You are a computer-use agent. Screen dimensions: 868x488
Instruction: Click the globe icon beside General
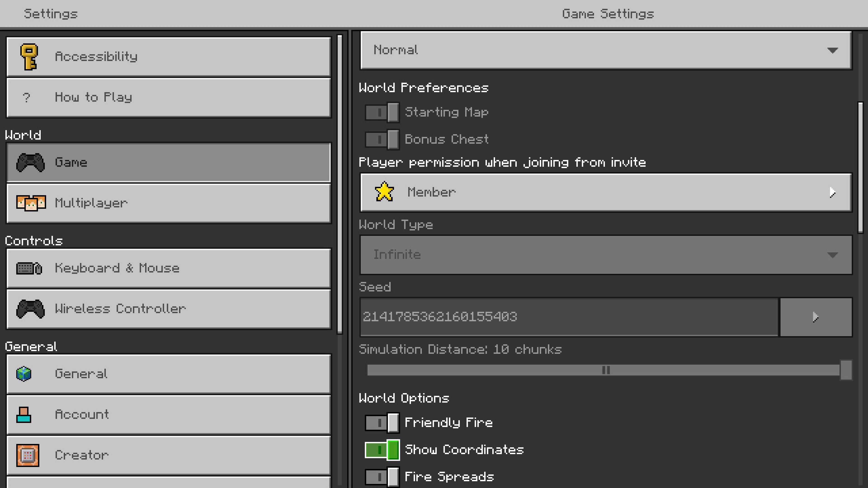point(24,374)
